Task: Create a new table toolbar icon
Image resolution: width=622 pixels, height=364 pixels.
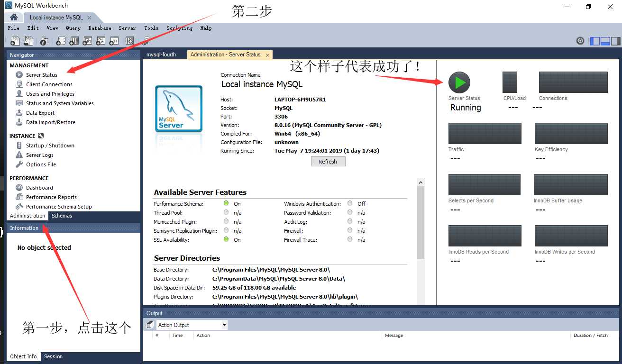Action: pos(74,41)
